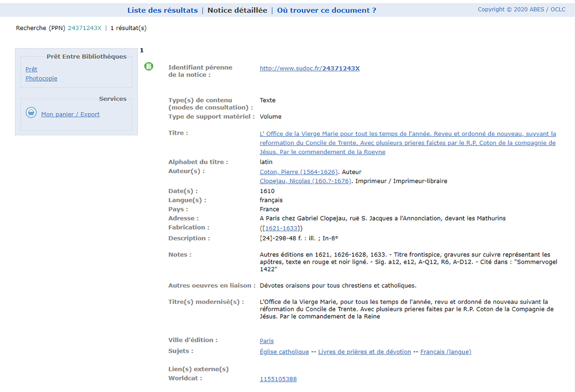The height and width of the screenshot is (392, 575).
Task: Open Où trouver ce document ?
Action: coord(326,10)
